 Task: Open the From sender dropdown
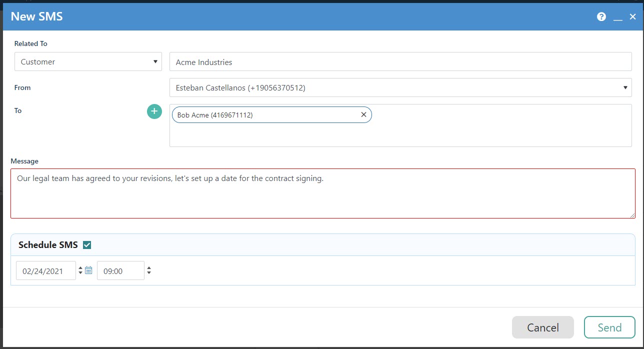coord(400,87)
